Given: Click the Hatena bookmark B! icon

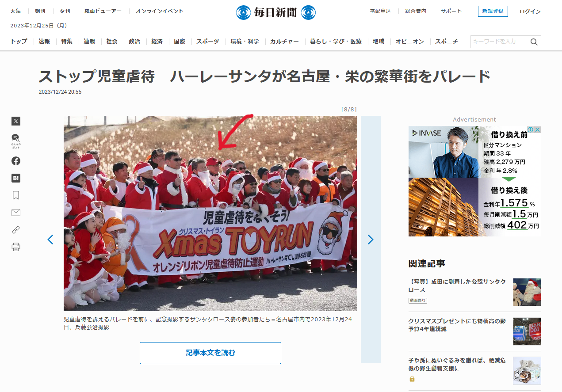Looking at the screenshot, I should click(x=16, y=178).
